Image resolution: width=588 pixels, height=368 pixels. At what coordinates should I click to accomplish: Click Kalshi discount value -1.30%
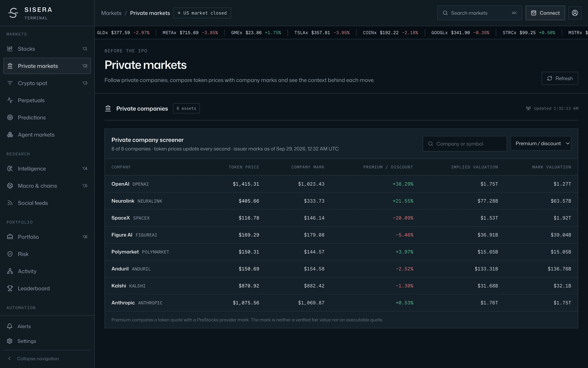pos(404,286)
